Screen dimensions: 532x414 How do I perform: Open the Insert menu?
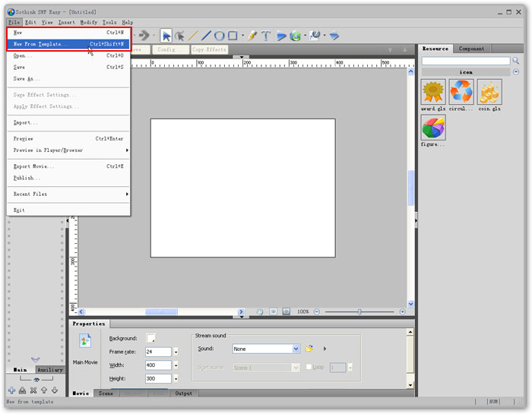click(x=67, y=22)
